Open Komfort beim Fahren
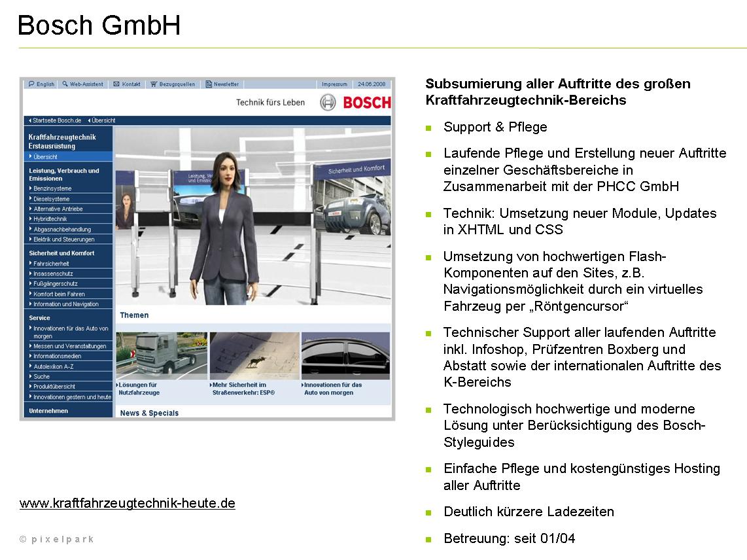747x560 pixels. tap(57, 294)
